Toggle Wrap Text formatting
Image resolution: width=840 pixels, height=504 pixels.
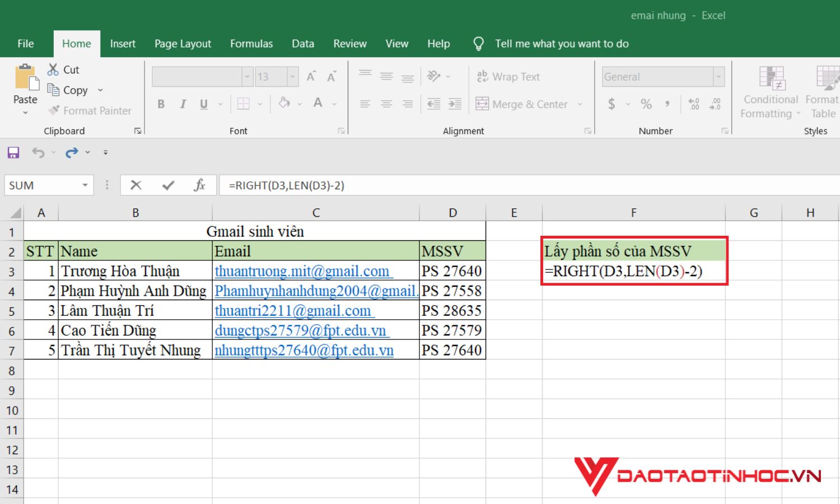508,76
